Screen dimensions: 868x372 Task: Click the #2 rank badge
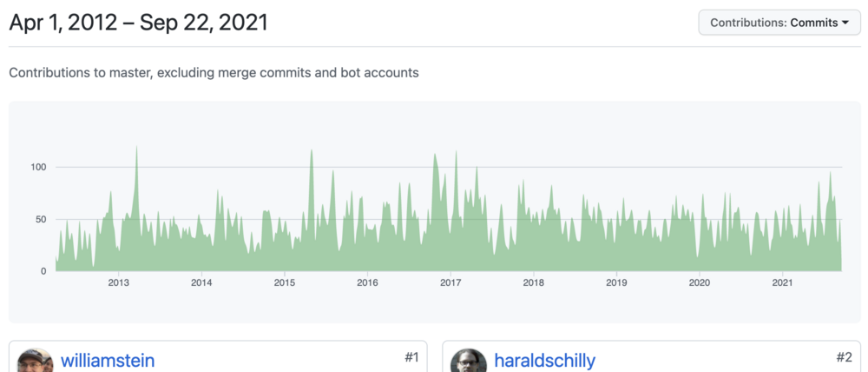pos(844,357)
